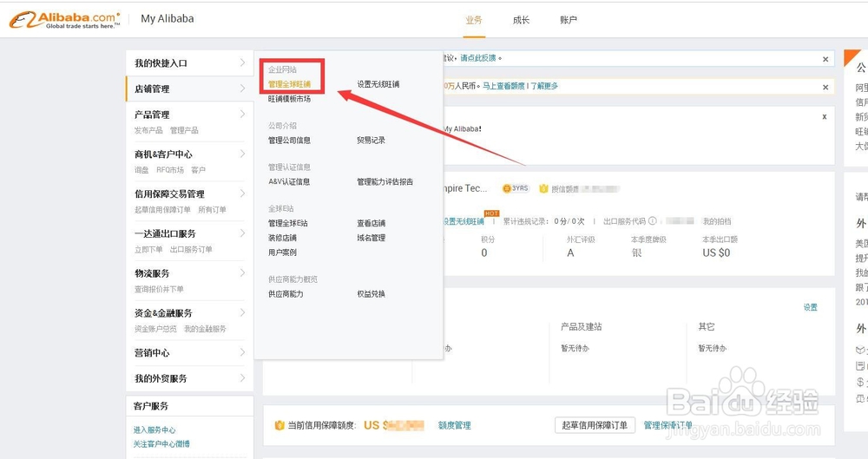Click 了解更多 link
The height and width of the screenshot is (459, 868).
tap(544, 86)
